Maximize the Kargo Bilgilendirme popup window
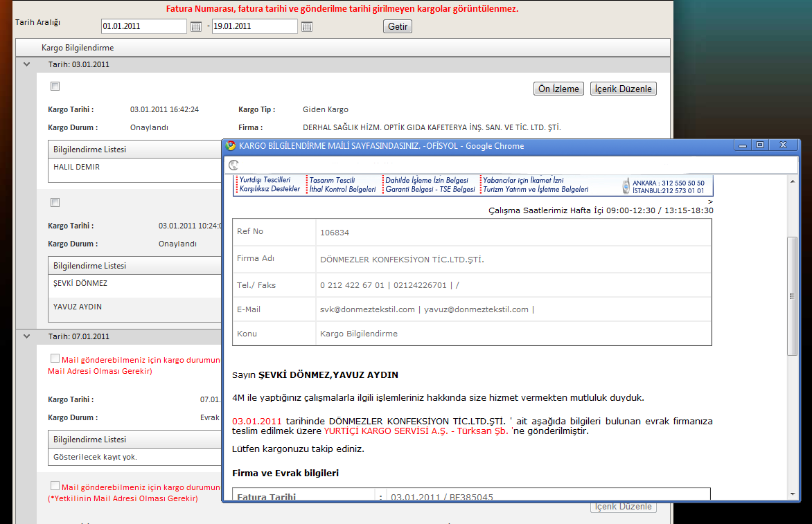The image size is (812, 524). pyautogui.click(x=760, y=145)
